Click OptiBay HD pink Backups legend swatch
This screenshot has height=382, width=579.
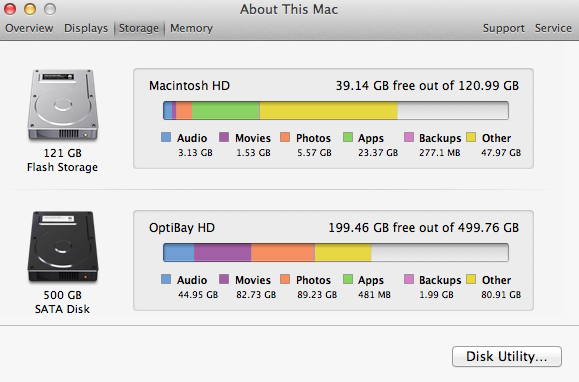[x=409, y=279]
